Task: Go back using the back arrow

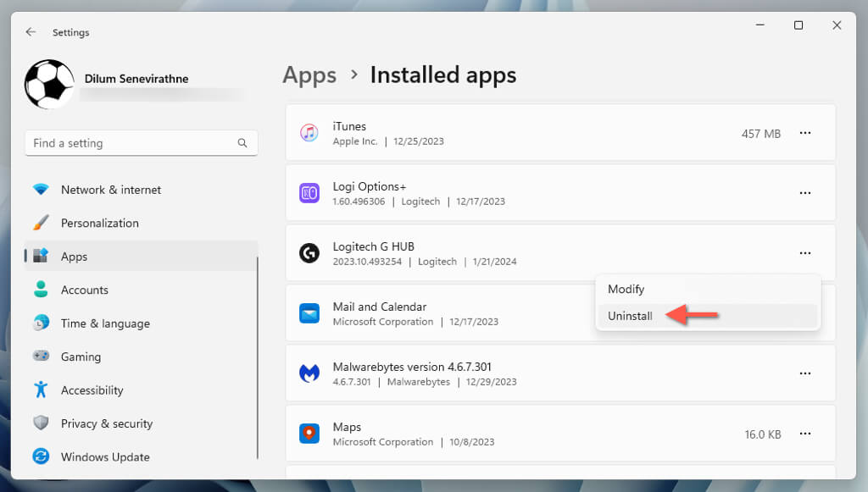Action: tap(31, 32)
